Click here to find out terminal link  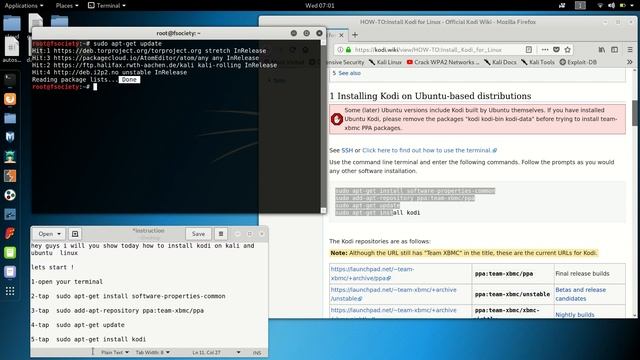pos(429,150)
